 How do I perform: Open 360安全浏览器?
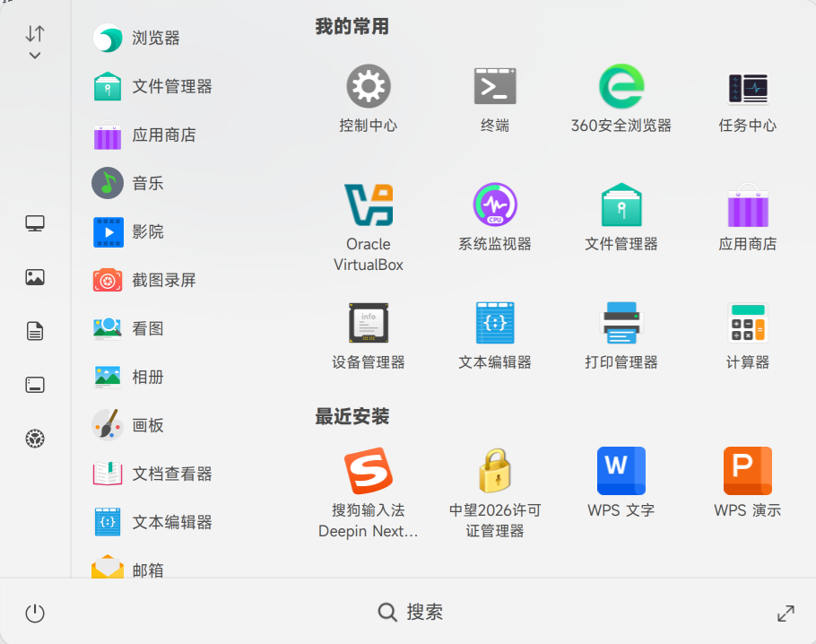pyautogui.click(x=621, y=98)
